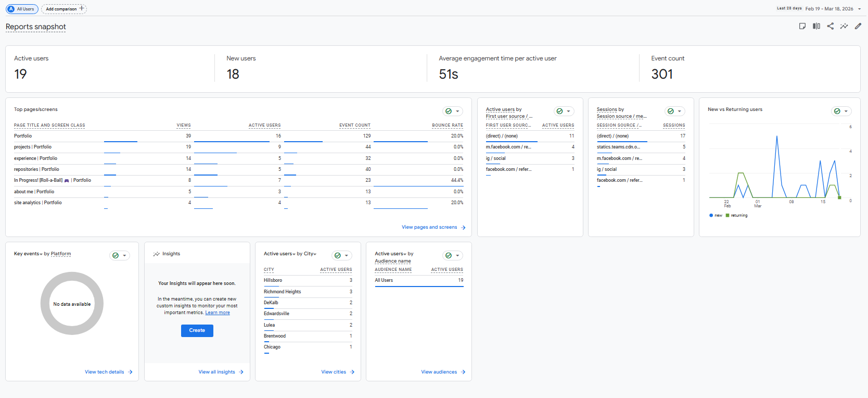Follow the Learn more link
Screen dimensions: 868x398
[x=218, y=313]
